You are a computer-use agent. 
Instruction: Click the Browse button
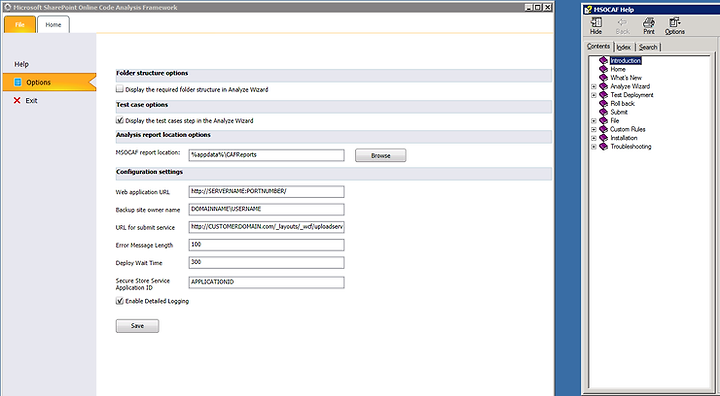coord(381,156)
